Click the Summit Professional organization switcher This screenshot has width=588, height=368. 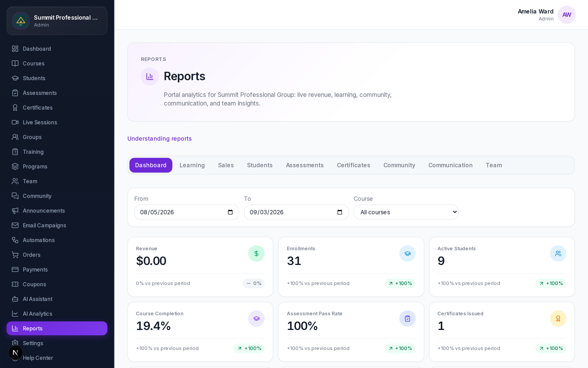click(x=57, y=21)
